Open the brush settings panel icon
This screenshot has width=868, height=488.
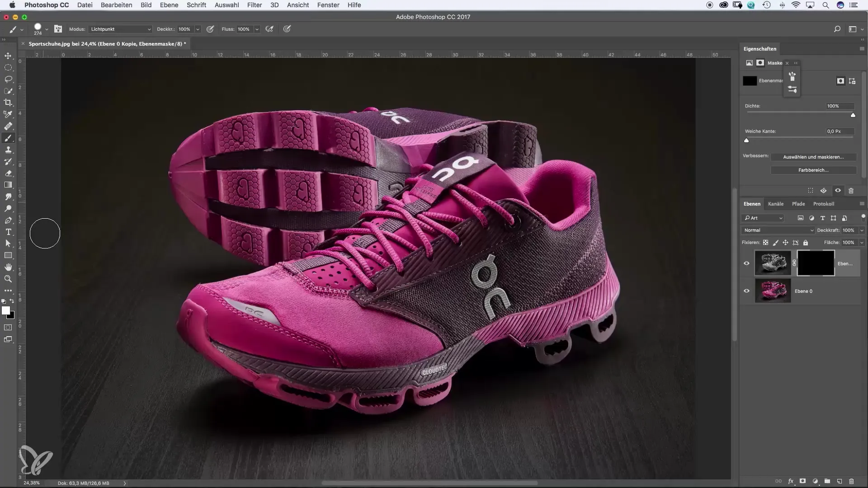[58, 29]
